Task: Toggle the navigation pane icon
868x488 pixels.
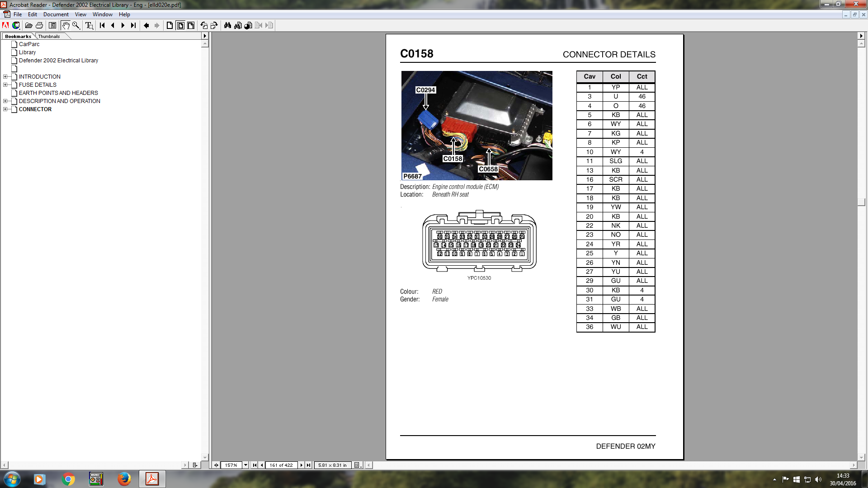Action: (52, 25)
